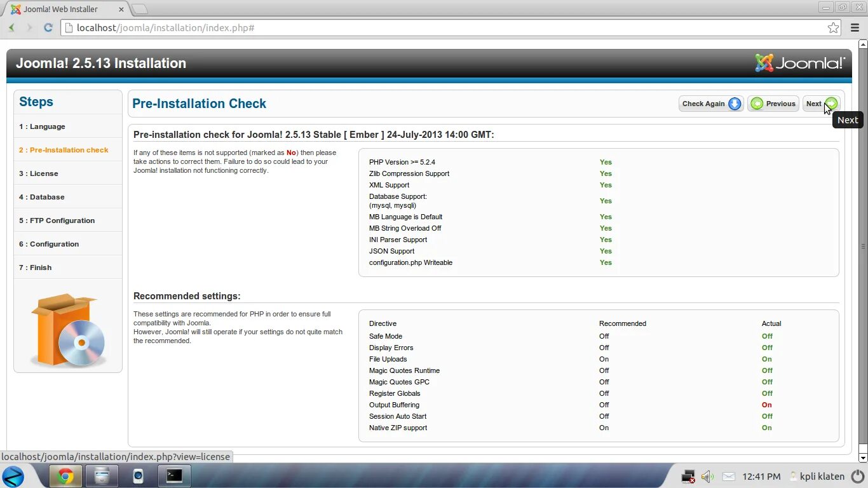Viewport: 868px width, 488px height.
Task: Click PHP Version >= 5.2.4 row
Action: (491, 162)
